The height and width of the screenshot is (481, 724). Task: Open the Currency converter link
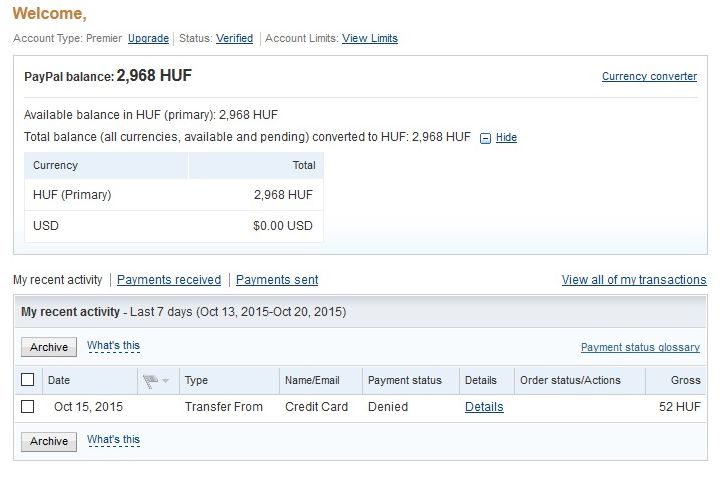point(649,77)
